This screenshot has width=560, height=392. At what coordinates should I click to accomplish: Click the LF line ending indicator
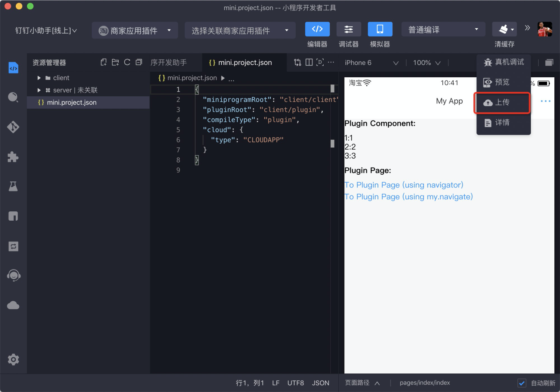pyautogui.click(x=276, y=383)
